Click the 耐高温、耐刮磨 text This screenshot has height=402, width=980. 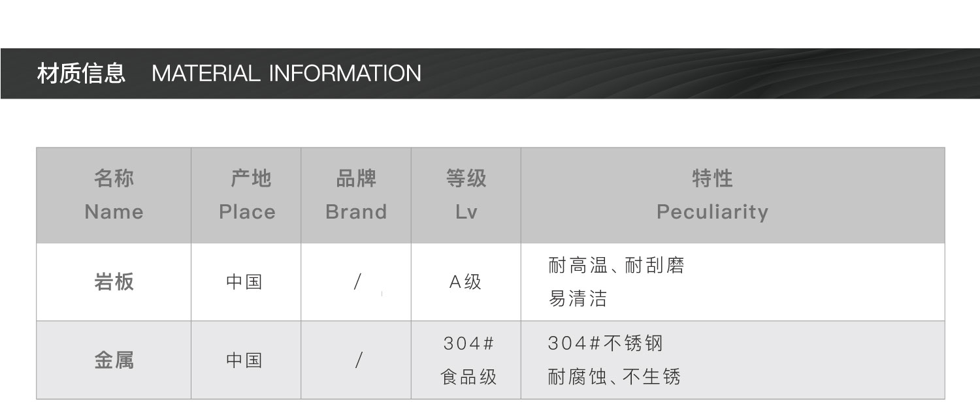coord(616,266)
